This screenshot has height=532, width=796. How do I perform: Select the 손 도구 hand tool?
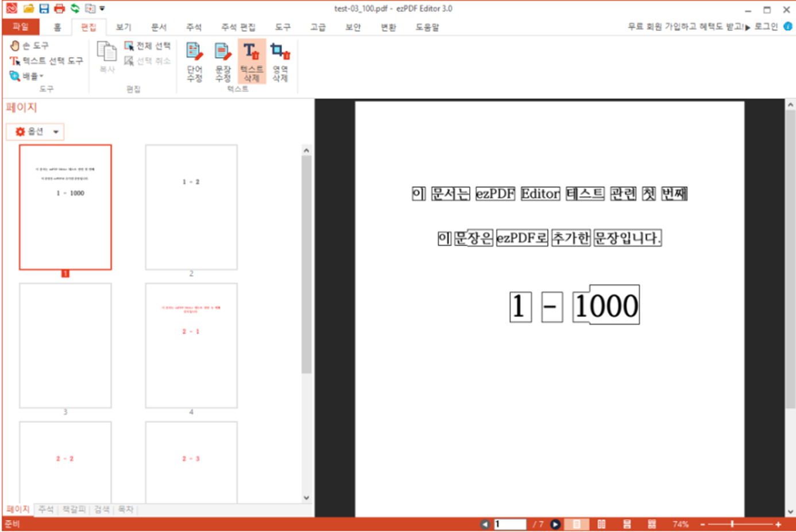pos(29,45)
